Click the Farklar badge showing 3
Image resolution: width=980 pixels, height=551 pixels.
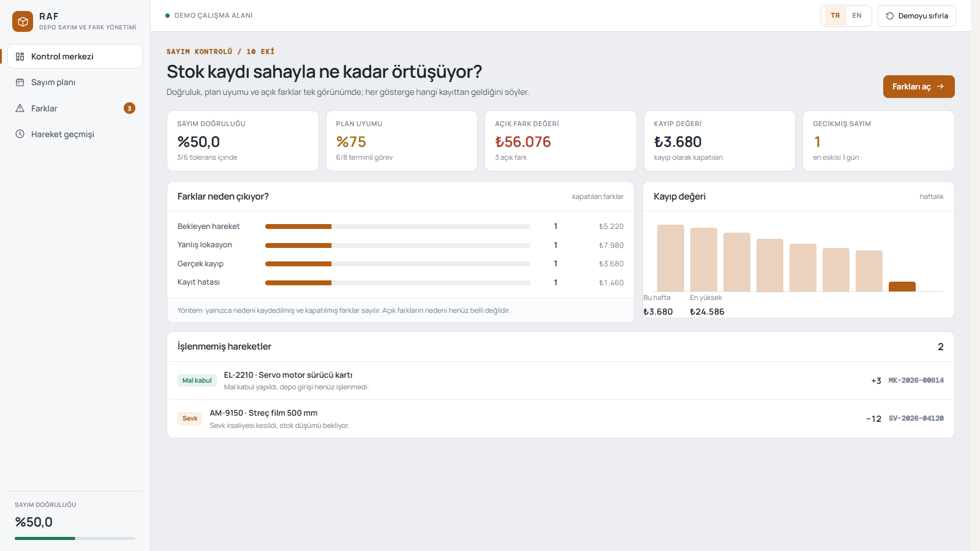129,108
